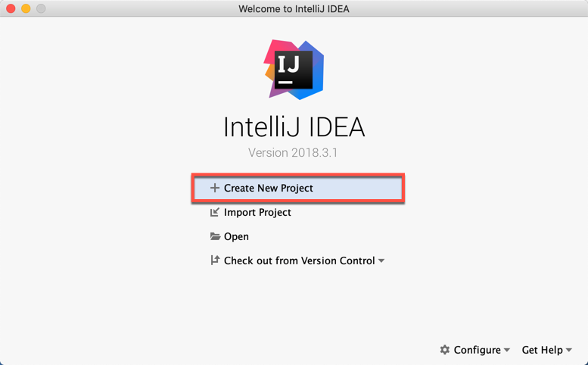Viewport: 588px width, 365px height.
Task: Open Check out from Version Control label
Action: (299, 260)
